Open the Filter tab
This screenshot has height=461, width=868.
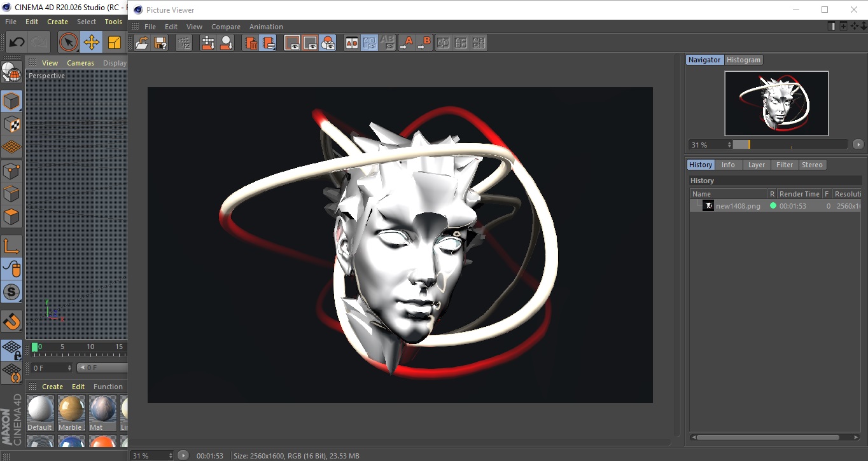[784, 165]
